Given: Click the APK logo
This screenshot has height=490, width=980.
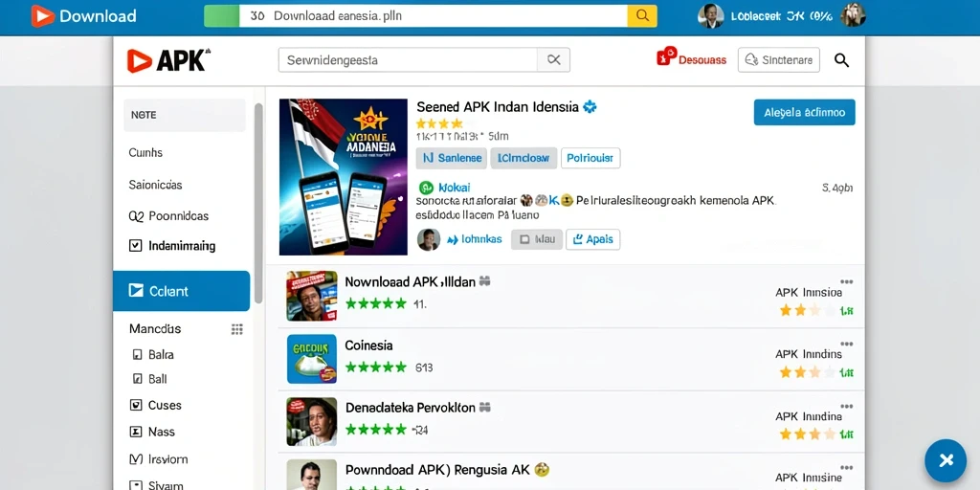Looking at the screenshot, I should [167, 60].
